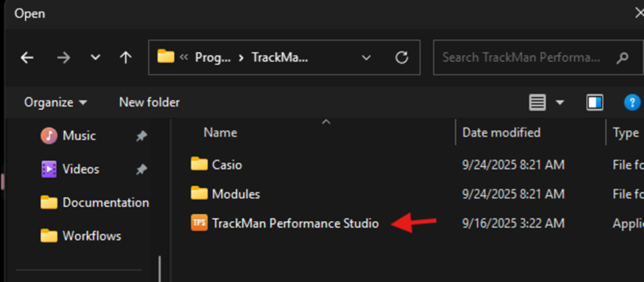Image resolution: width=644 pixels, height=282 pixels.
Task: Expand address bar previous locations dropdown
Action: [366, 57]
